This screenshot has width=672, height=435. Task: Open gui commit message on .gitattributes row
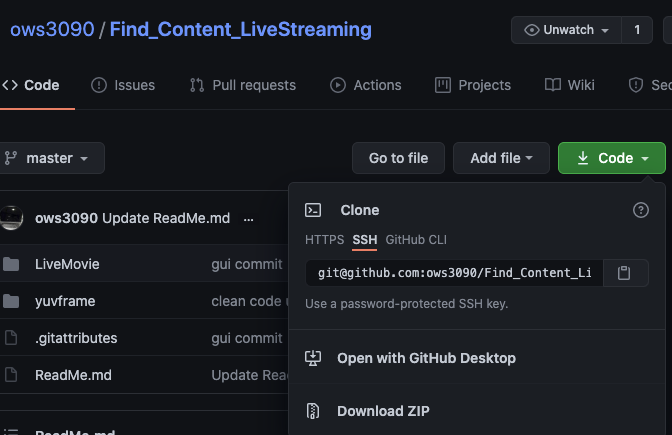(247, 338)
